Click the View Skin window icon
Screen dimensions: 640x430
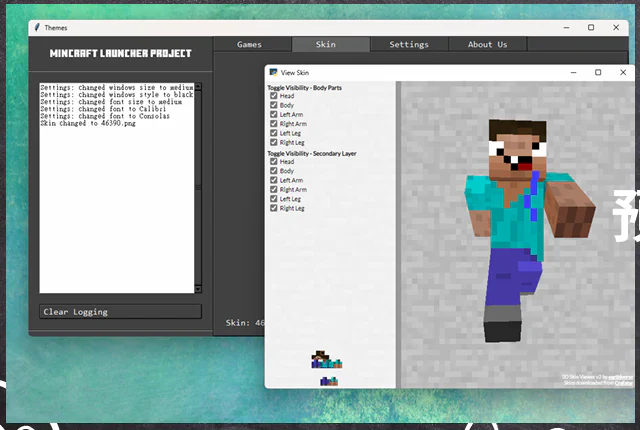click(x=273, y=72)
